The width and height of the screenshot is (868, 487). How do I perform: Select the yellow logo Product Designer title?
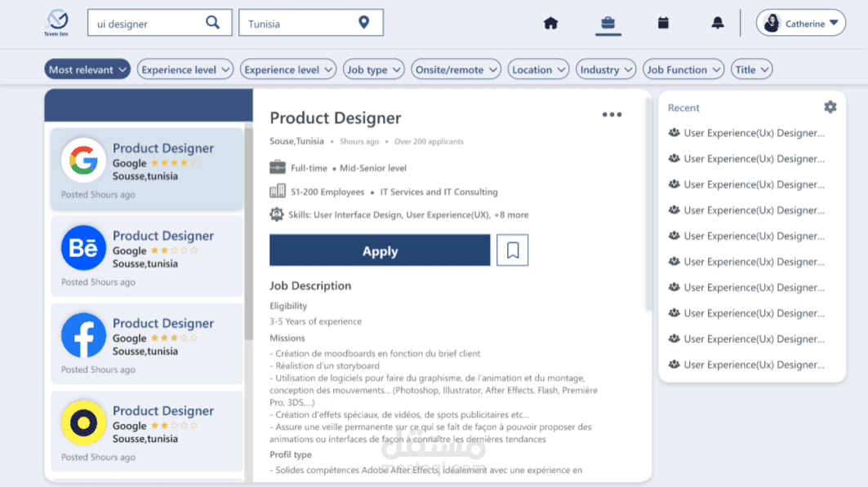click(163, 410)
